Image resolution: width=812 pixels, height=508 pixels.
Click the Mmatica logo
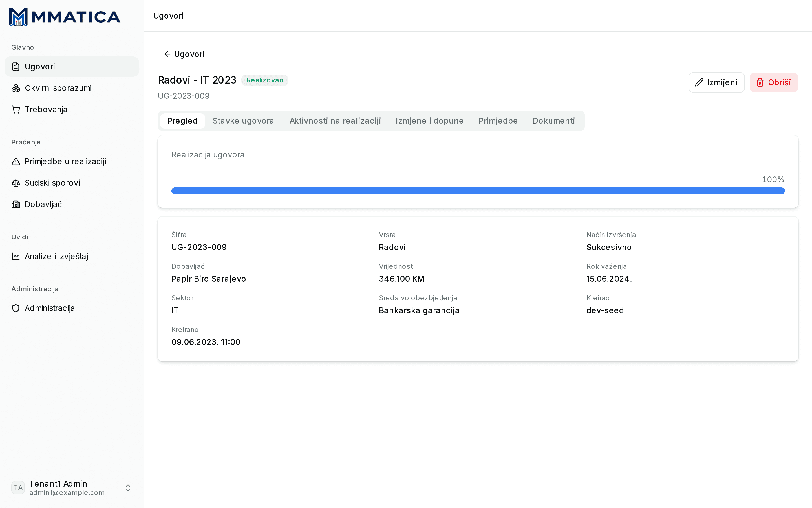click(64, 17)
